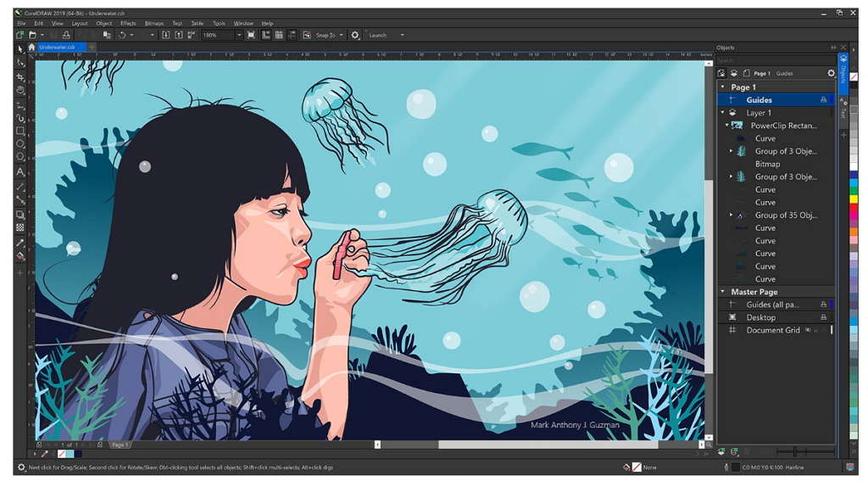
Task: Pick the Eyedropper tool
Action: coord(20,242)
